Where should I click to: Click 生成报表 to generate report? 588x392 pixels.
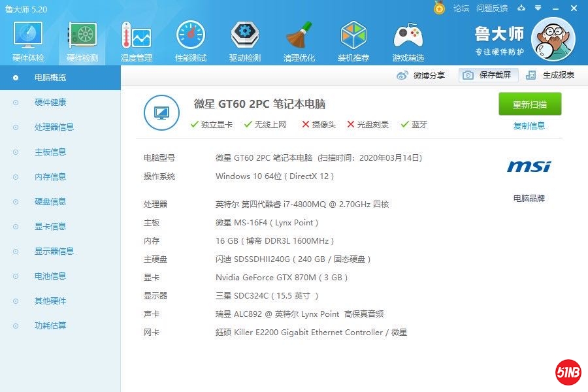click(x=551, y=75)
